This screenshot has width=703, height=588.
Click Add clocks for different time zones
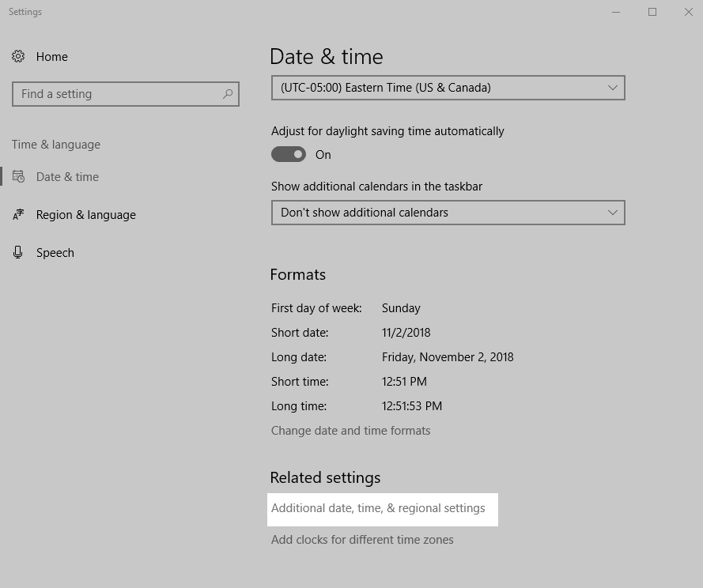[362, 540]
